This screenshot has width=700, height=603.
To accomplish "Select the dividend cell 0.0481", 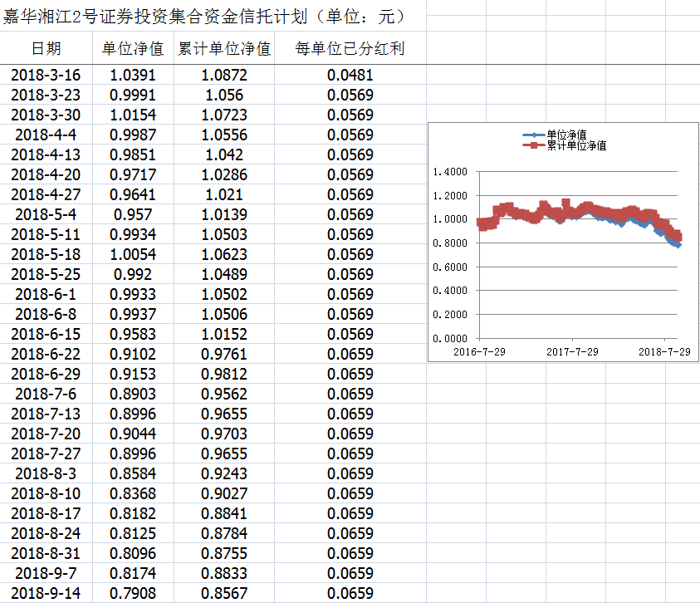I will [350, 75].
